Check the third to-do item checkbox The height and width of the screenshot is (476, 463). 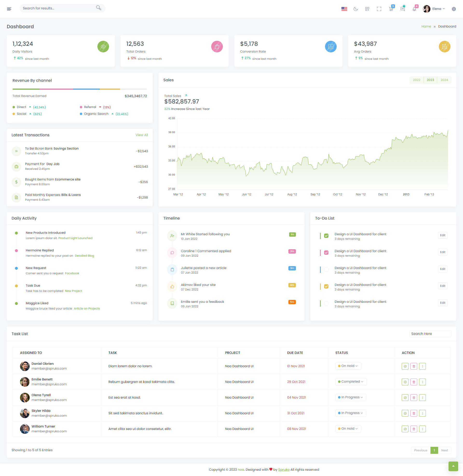326,269
